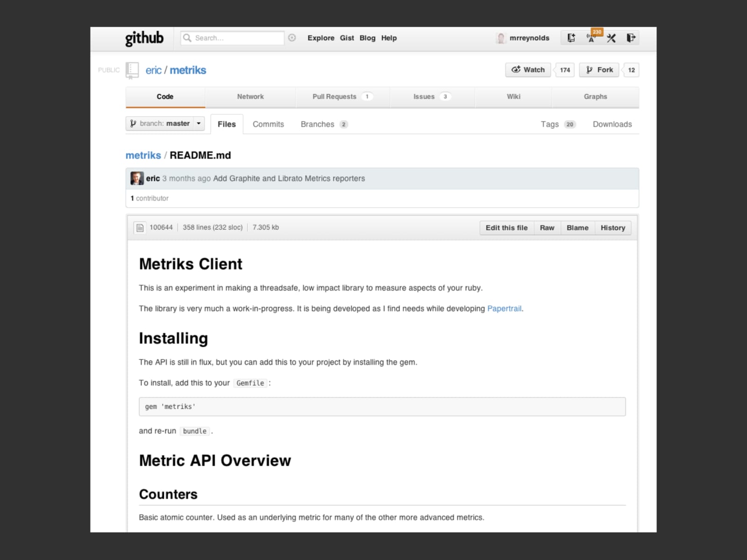Switch to the Graphs tab
747x560 pixels.
click(595, 97)
